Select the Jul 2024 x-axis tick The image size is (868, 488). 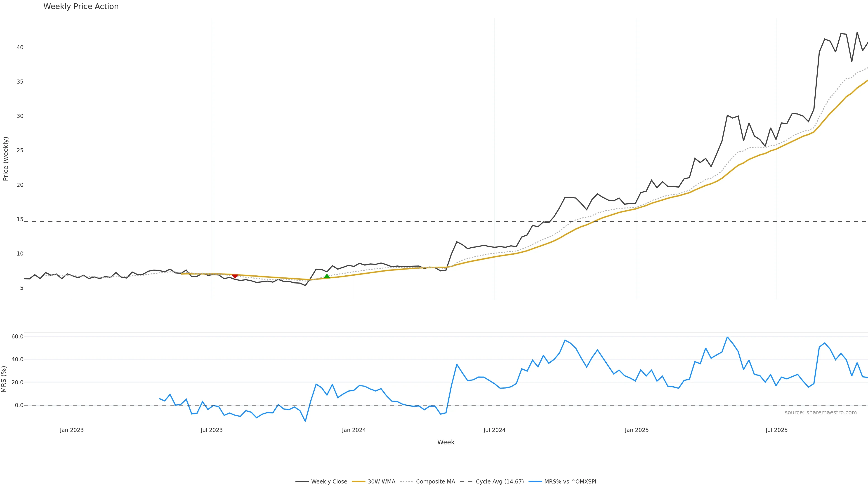pyautogui.click(x=494, y=430)
